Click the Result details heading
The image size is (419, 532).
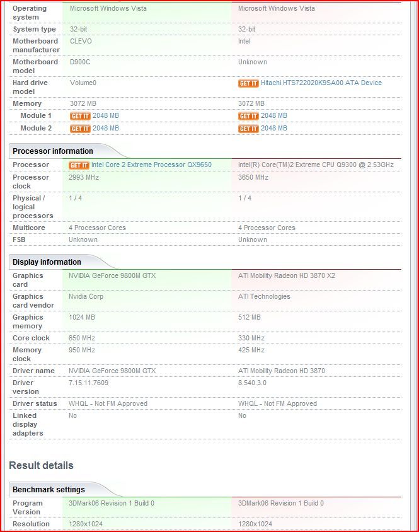pos(41,465)
